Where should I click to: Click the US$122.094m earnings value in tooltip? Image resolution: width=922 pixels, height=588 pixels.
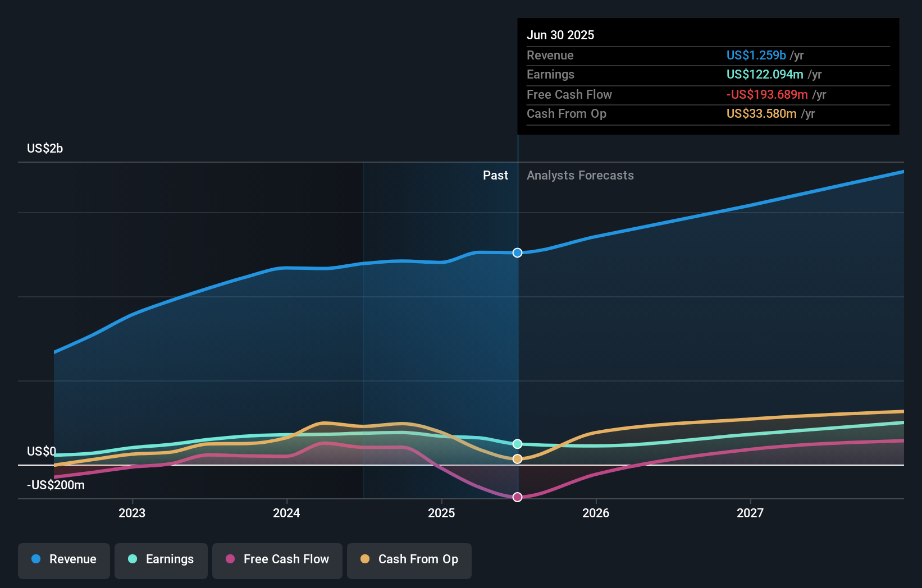(x=765, y=75)
